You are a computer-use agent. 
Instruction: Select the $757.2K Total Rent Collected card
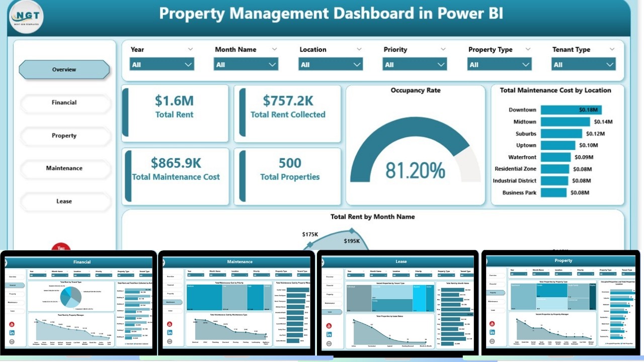288,113
